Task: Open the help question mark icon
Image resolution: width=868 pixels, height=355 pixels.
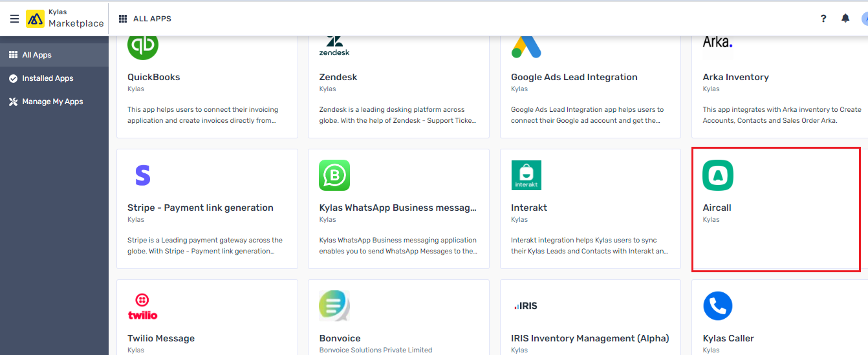Action: [823, 19]
